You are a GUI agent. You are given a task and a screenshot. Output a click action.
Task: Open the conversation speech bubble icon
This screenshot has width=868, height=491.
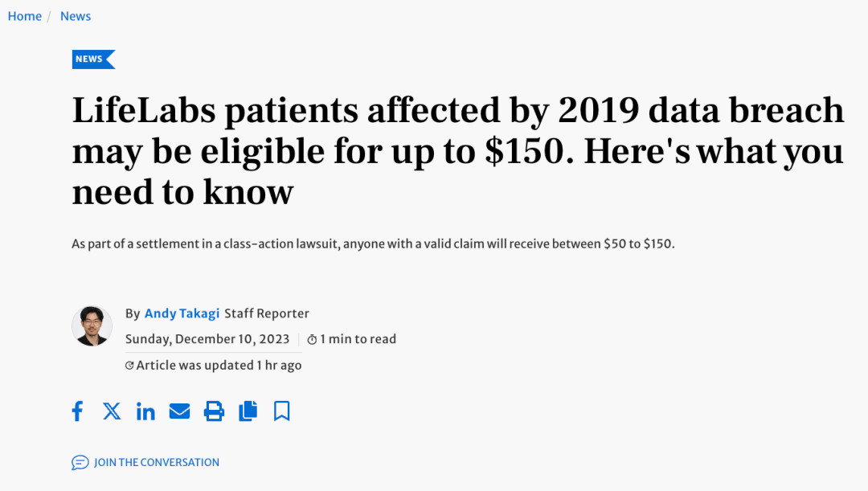click(x=80, y=462)
